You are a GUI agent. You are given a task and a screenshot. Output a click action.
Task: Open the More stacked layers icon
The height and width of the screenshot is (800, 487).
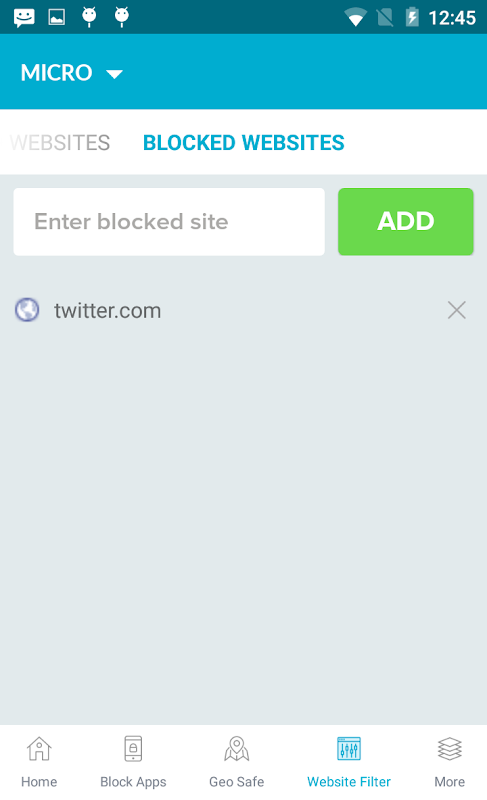(x=449, y=748)
